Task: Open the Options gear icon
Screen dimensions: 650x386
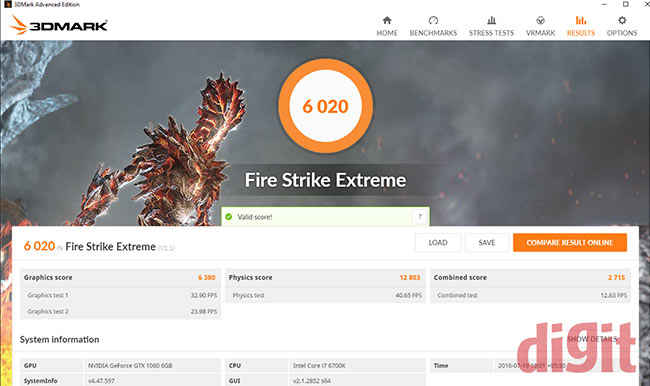Action: 622,20
